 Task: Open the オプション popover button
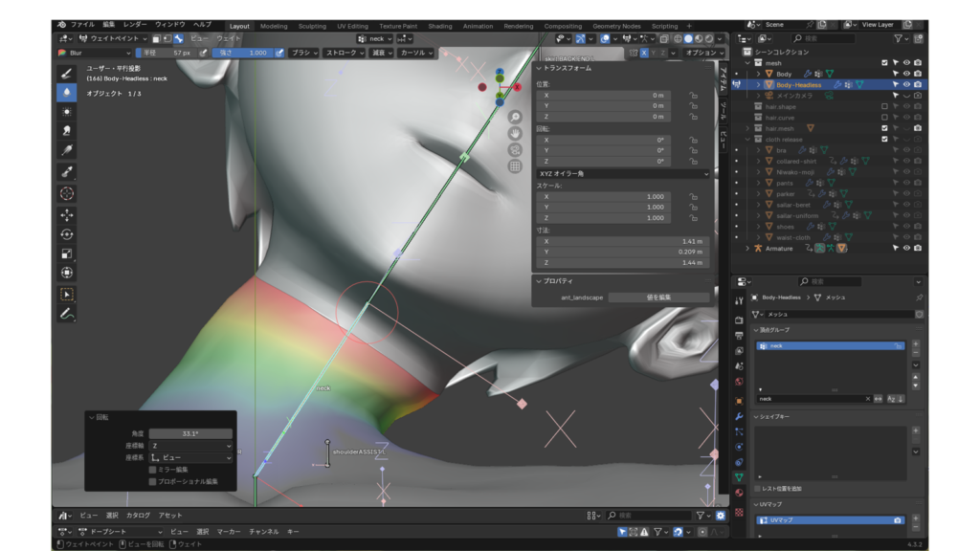pos(704,53)
